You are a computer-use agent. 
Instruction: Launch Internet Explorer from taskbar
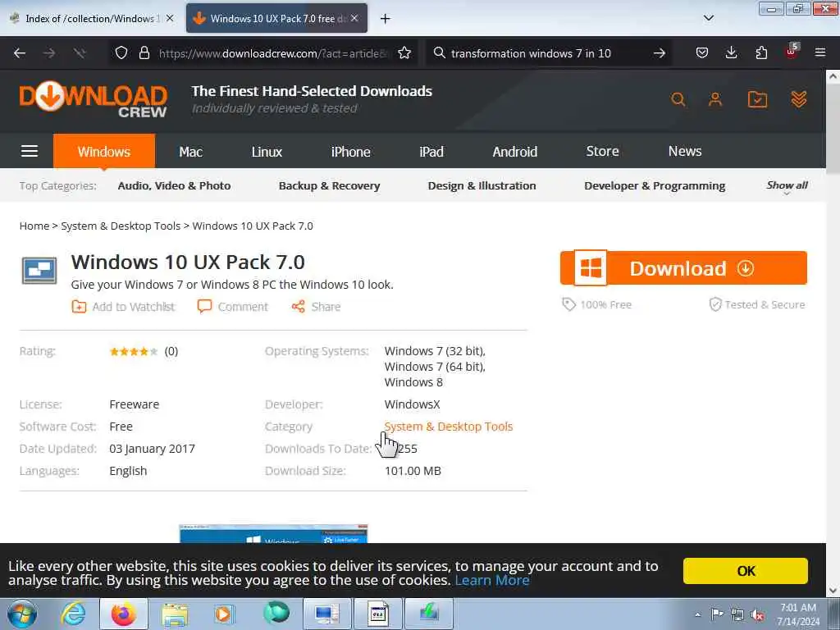tap(73, 614)
